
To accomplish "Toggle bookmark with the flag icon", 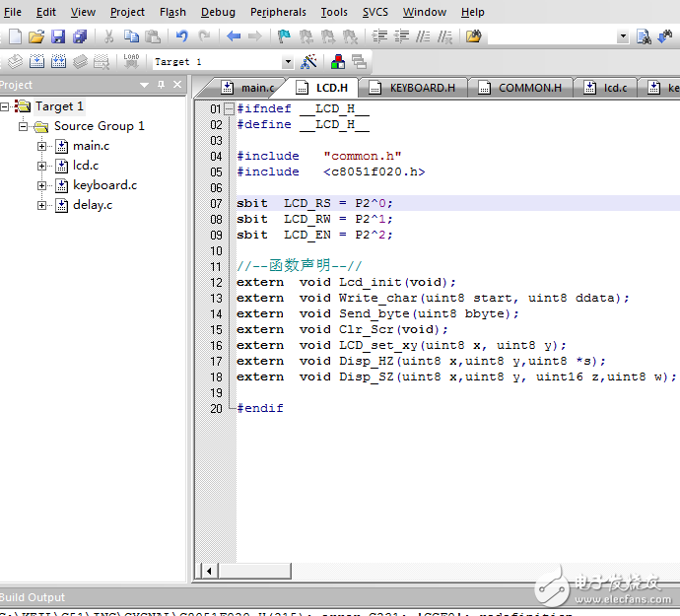I will click(284, 36).
